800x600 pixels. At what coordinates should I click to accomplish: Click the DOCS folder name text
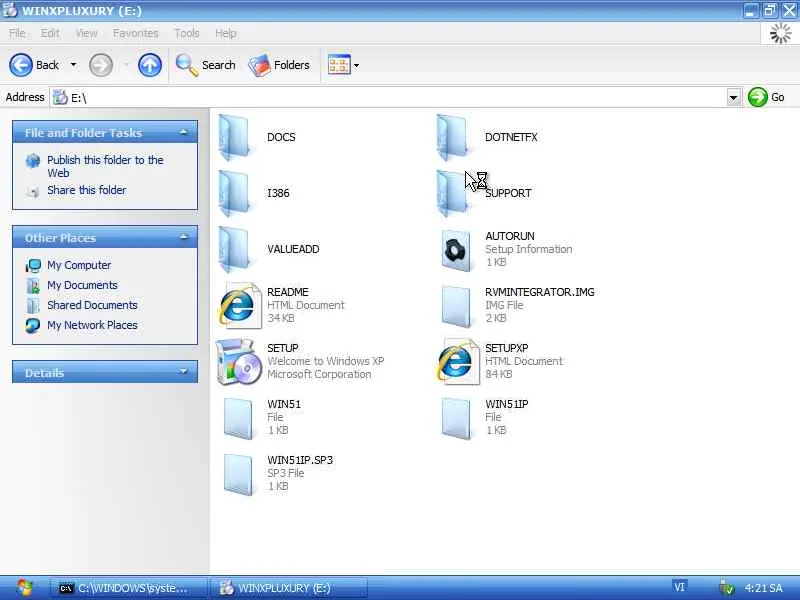point(281,137)
